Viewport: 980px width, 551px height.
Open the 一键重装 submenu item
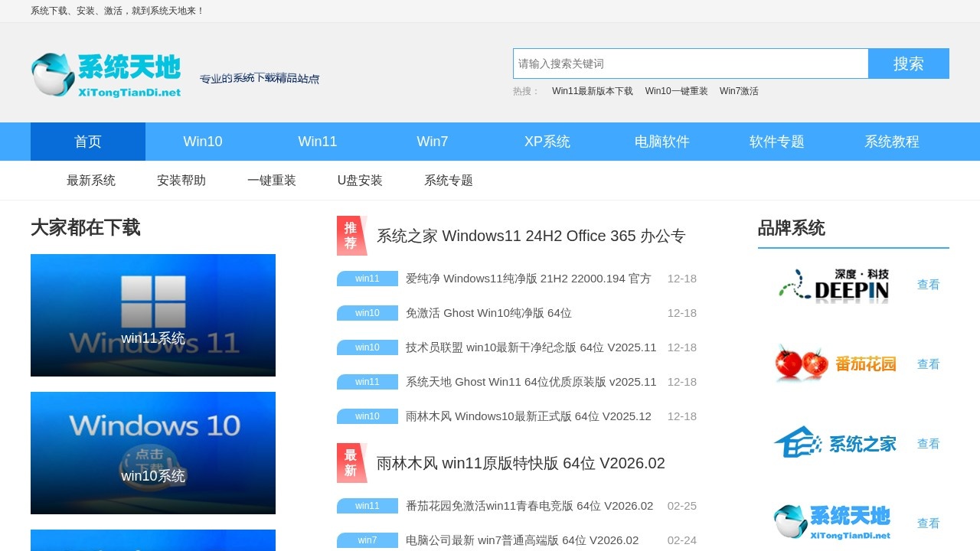pyautogui.click(x=272, y=181)
